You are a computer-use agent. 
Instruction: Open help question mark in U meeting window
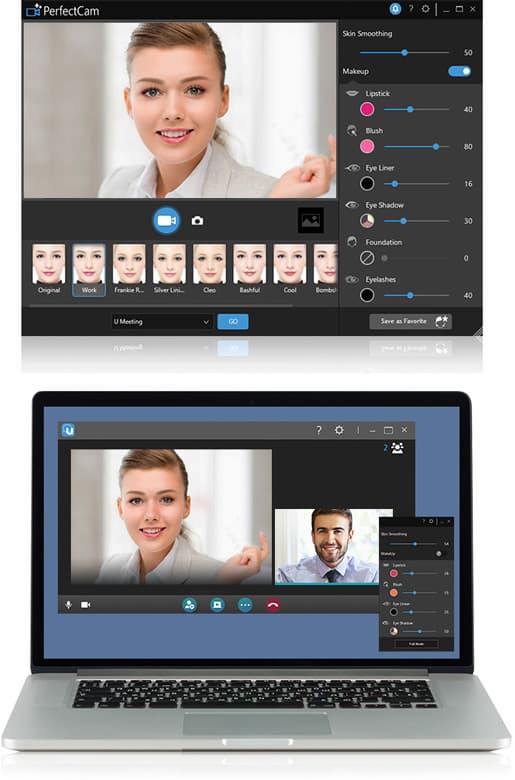[x=319, y=430]
